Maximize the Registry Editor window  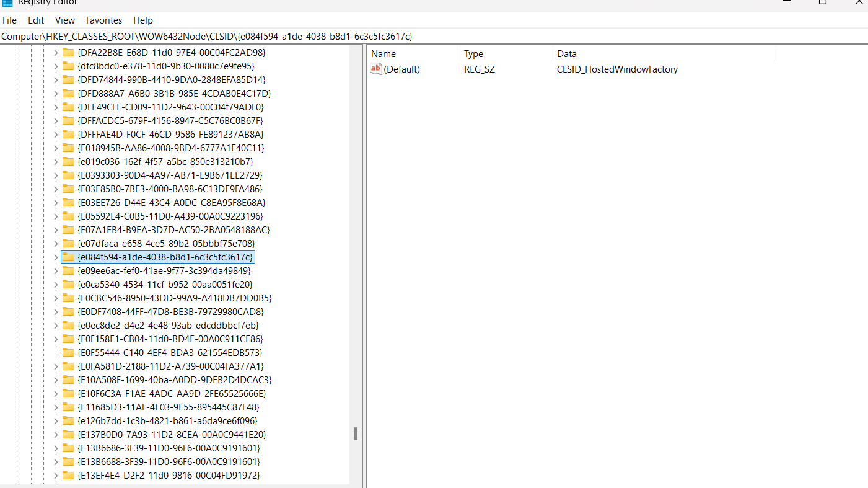[x=823, y=2]
